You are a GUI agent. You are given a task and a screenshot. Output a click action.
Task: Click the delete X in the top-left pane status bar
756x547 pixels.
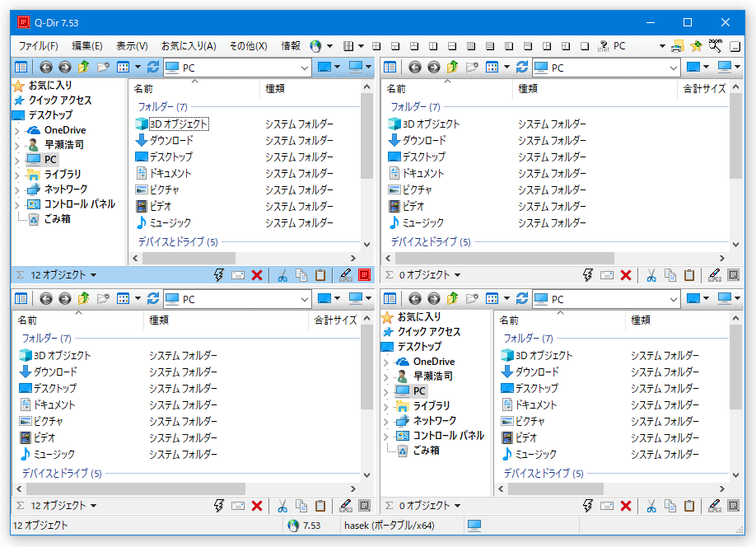click(257, 275)
